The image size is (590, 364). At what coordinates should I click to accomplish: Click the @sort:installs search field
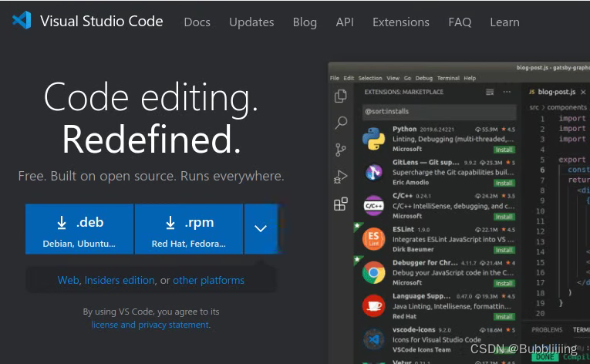point(439,112)
